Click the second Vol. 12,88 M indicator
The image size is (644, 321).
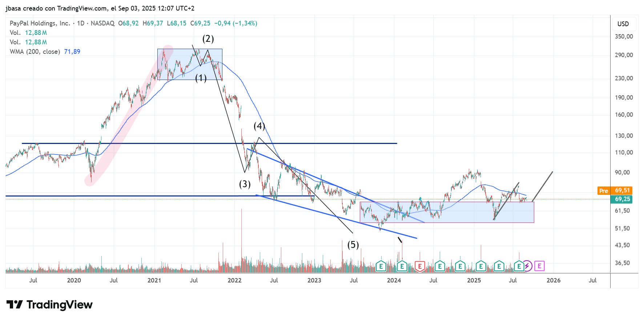point(28,42)
